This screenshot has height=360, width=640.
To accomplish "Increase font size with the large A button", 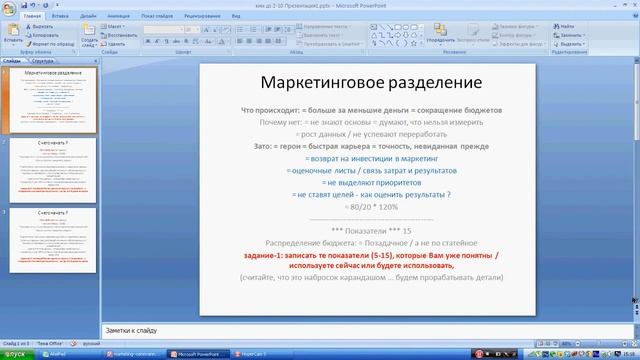I will click(x=207, y=30).
